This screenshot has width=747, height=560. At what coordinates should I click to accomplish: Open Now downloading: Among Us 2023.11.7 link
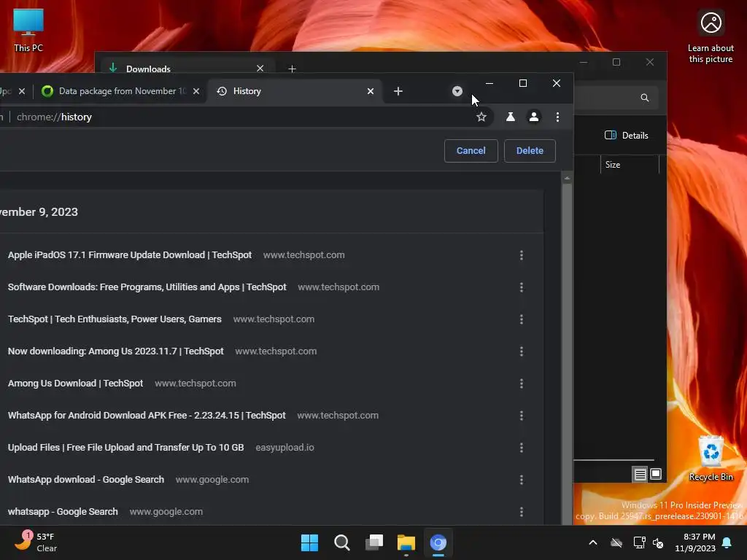(x=115, y=351)
